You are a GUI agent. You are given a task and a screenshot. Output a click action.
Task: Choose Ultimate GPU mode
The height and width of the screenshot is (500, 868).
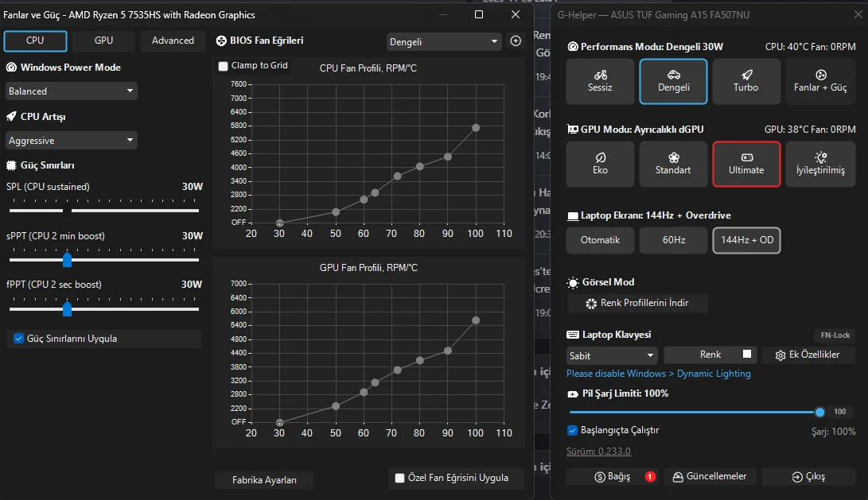(x=746, y=165)
